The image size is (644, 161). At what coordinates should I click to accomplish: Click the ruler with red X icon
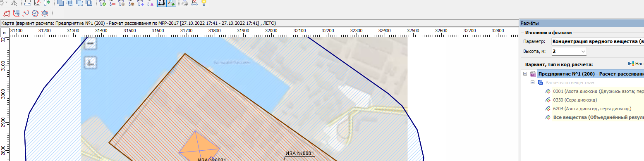37,3
